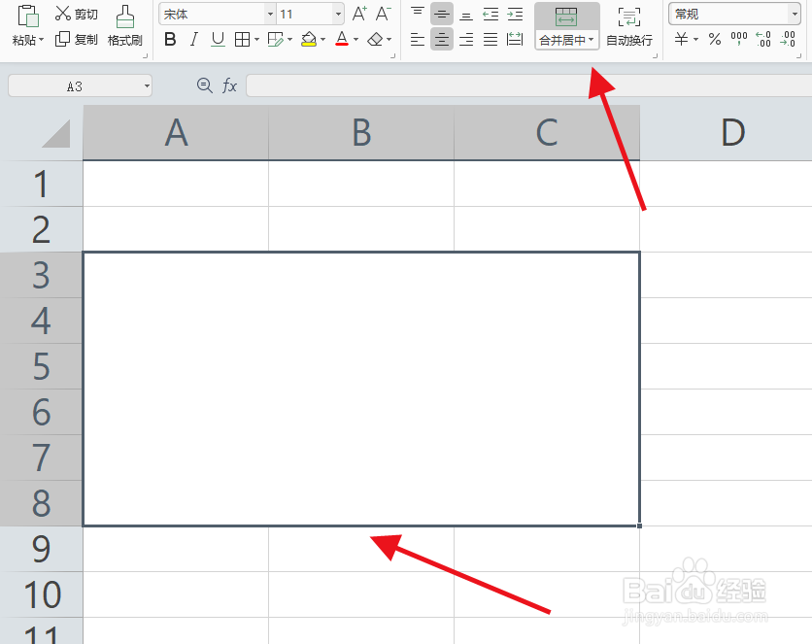
Task: Align text to bottom of cell
Action: click(466, 14)
